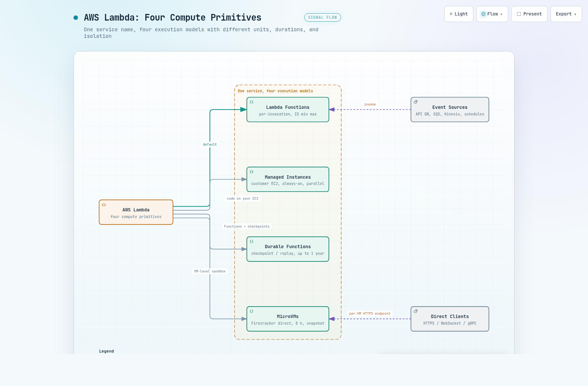The height and width of the screenshot is (386, 588).
Task: Switch theme with the Light button
Action: (x=459, y=14)
